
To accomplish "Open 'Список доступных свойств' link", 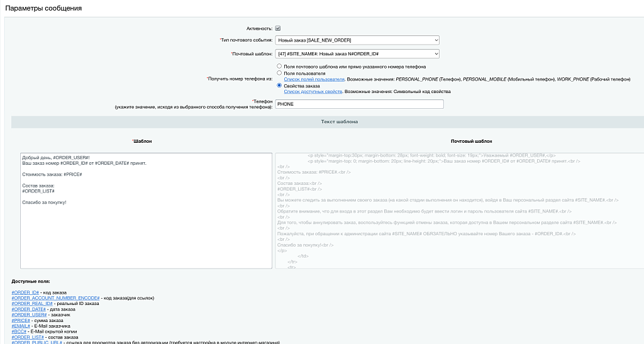I will pyautogui.click(x=313, y=92).
